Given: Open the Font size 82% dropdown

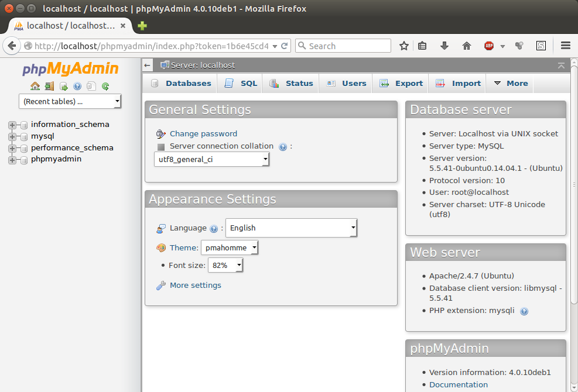Looking at the screenshot, I should 225,265.
